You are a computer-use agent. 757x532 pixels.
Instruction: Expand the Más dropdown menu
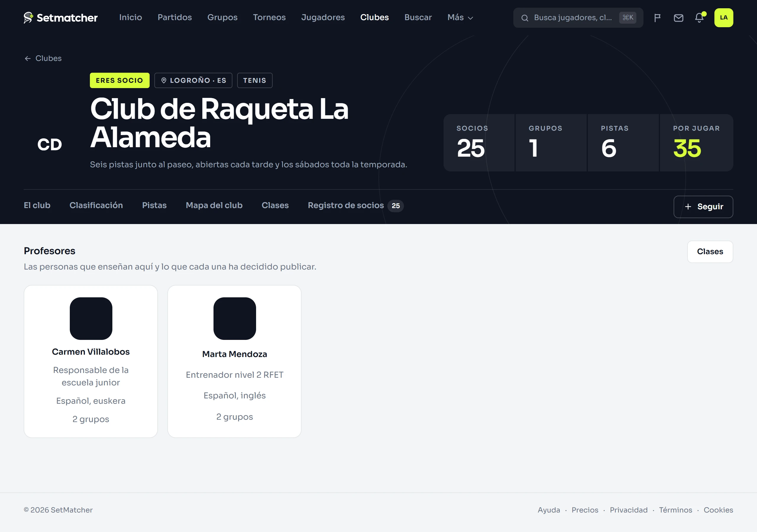(460, 17)
